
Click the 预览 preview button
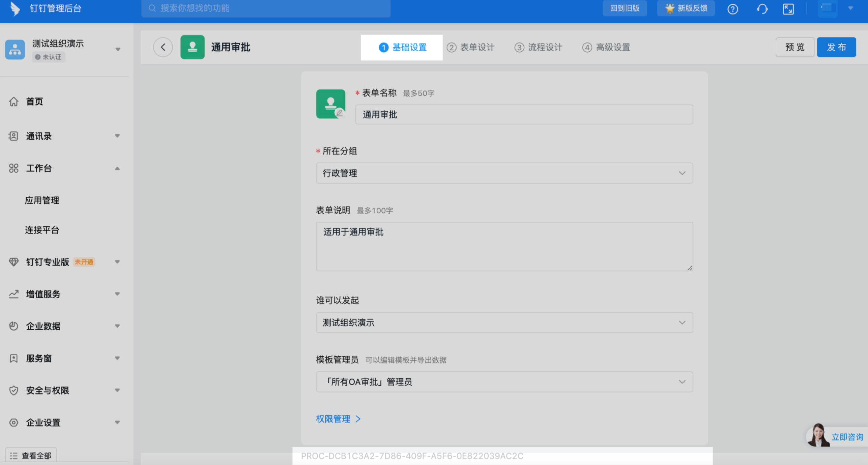click(794, 47)
